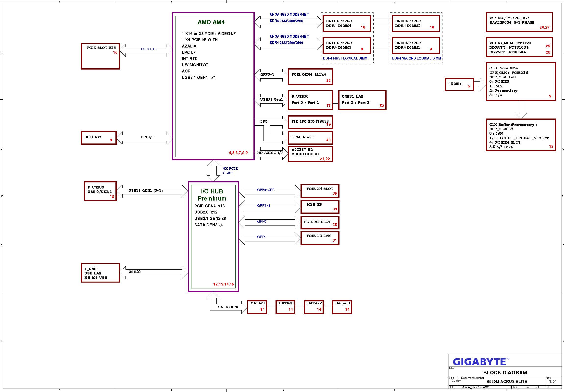Click the "SATA#3" block

click(342, 307)
